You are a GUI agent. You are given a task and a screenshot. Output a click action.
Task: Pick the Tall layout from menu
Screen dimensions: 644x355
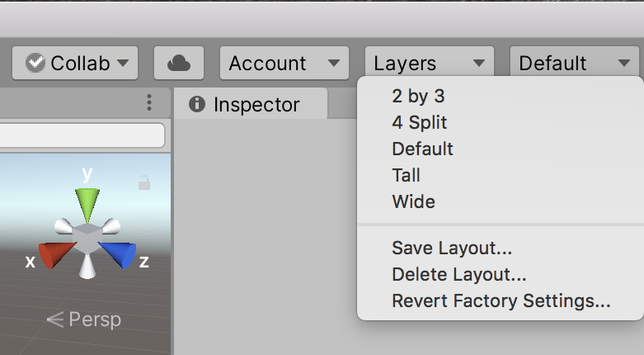click(407, 175)
